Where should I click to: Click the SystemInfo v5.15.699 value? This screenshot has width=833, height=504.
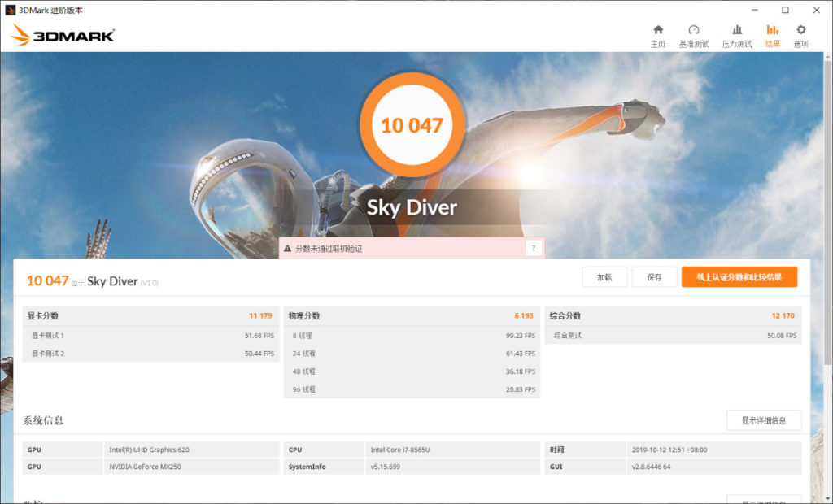tap(385, 467)
